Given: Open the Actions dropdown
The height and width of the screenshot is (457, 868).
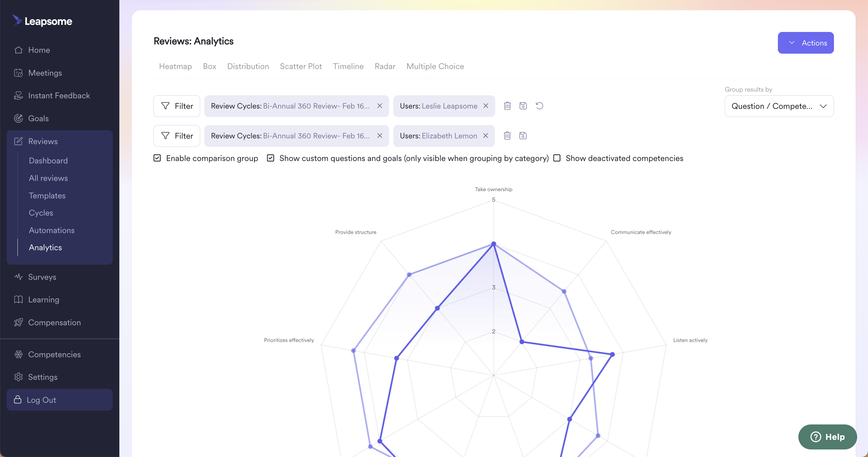Looking at the screenshot, I should (806, 43).
